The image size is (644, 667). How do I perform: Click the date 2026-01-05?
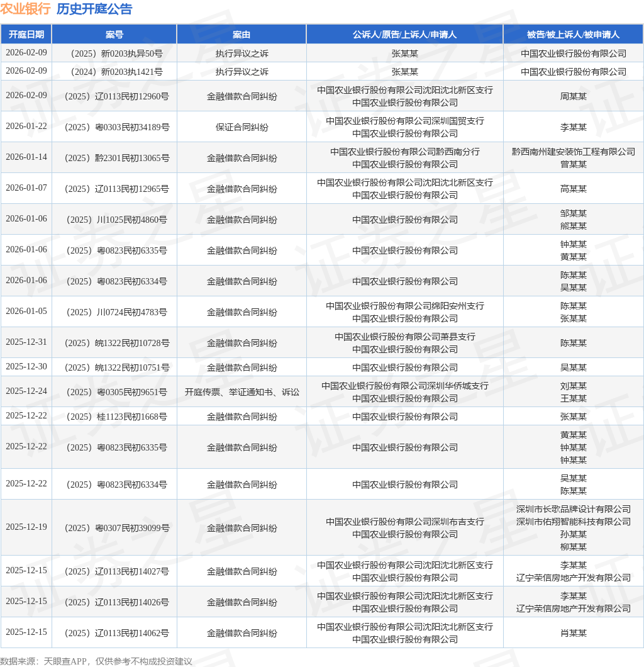coord(26,311)
